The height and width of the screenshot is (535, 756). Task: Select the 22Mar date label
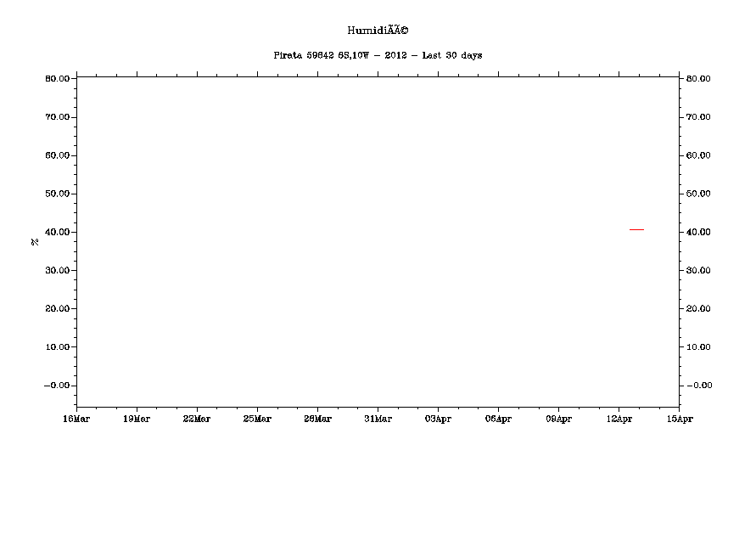click(x=197, y=419)
